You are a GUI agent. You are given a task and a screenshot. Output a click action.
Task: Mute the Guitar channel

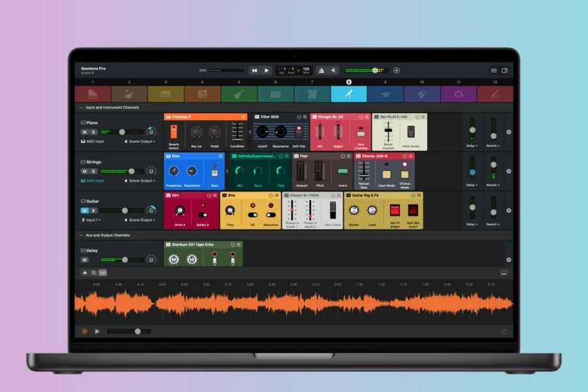pos(84,210)
